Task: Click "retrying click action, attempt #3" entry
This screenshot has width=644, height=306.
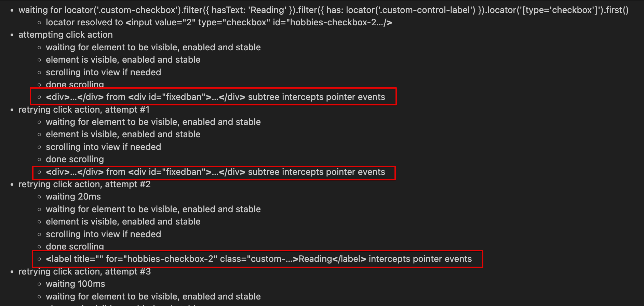Action: coord(84,271)
